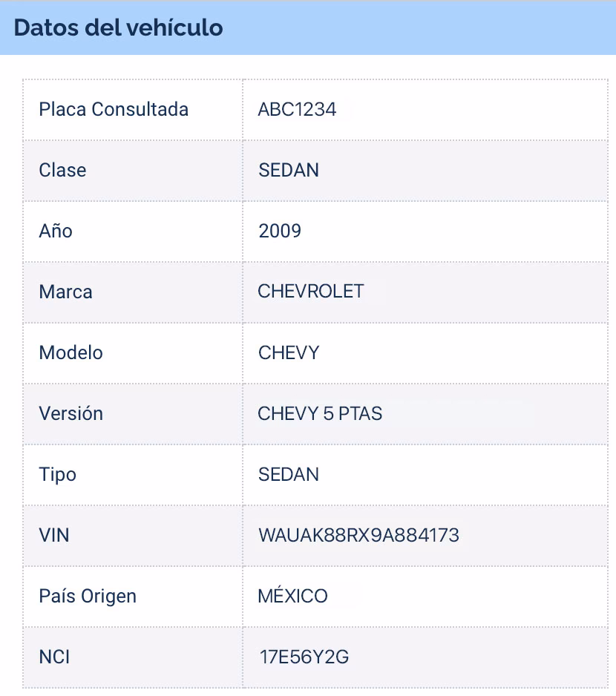This screenshot has width=616, height=696.
Task: Select the VIN number WAUAK88RX9A884173
Action: 358,536
